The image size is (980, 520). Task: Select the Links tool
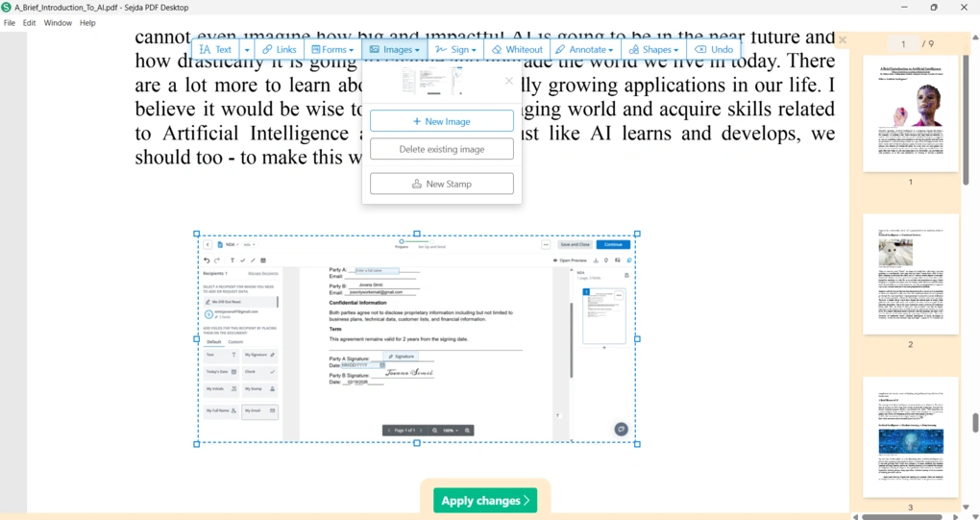pyautogui.click(x=280, y=49)
